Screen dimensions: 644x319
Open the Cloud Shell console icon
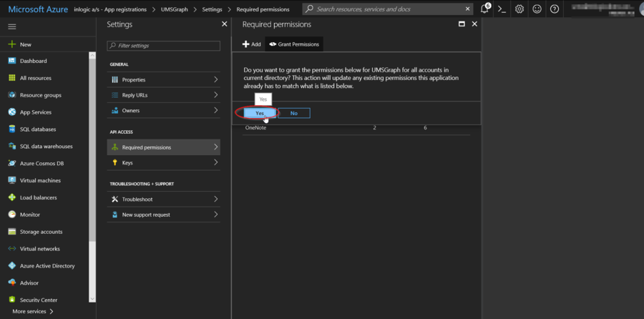coord(502,9)
